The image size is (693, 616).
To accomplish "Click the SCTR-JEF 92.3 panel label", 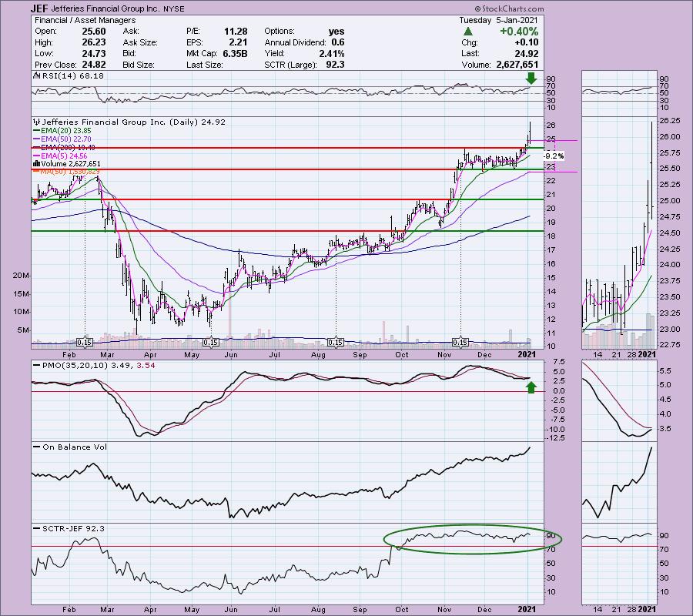I will 73,528.
